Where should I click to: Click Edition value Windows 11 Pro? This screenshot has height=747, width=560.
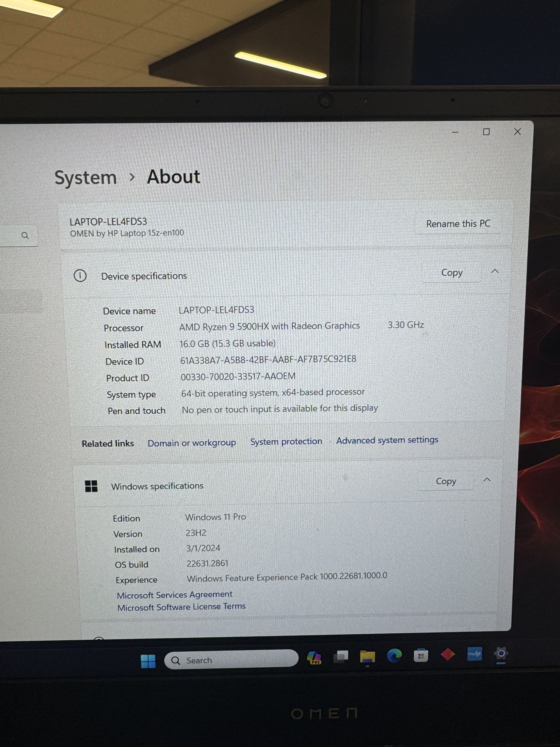[x=215, y=517]
